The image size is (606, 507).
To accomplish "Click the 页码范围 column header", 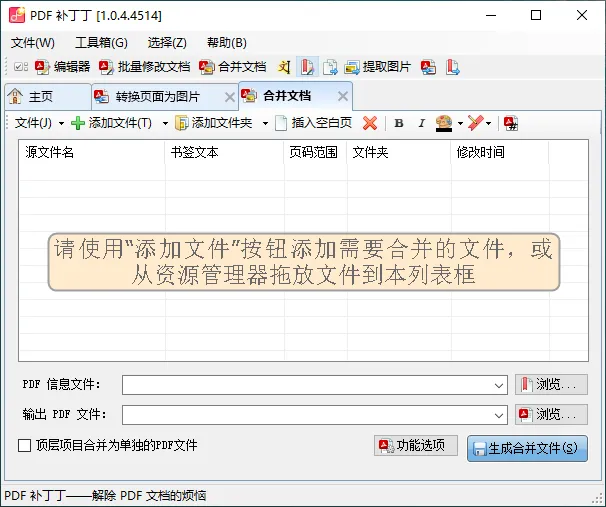I will 315,152.
